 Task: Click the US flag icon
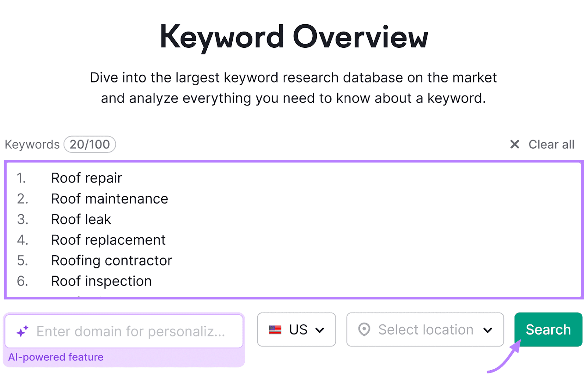pyautogui.click(x=275, y=329)
